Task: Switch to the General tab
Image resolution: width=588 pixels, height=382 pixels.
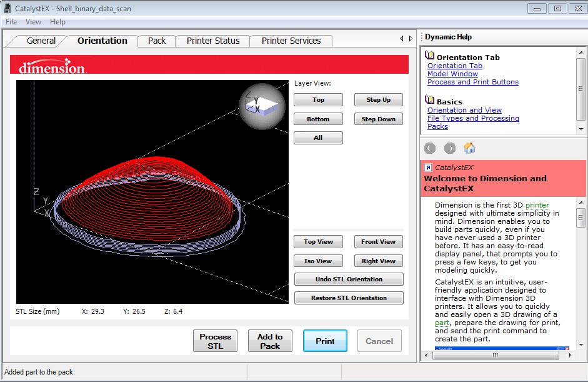Action: click(x=41, y=41)
